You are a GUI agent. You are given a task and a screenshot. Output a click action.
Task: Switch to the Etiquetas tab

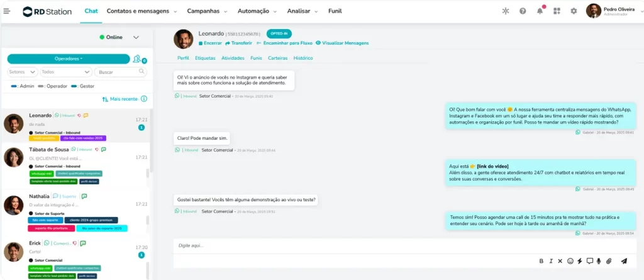tap(205, 58)
